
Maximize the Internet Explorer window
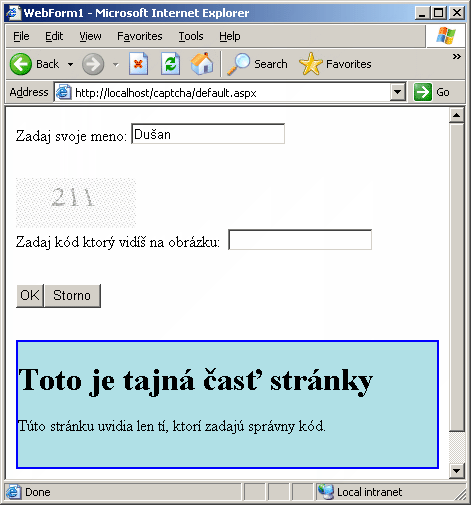pos(439,13)
